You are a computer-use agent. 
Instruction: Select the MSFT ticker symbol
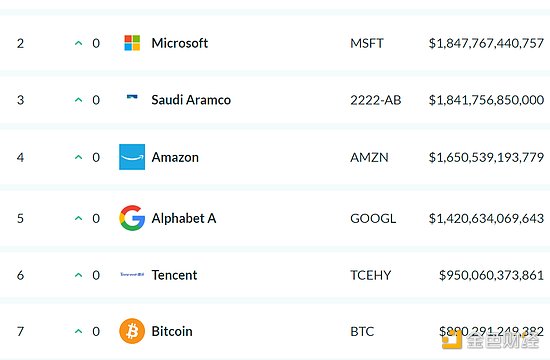pos(367,43)
